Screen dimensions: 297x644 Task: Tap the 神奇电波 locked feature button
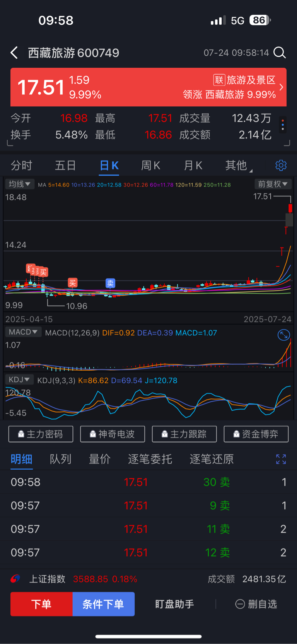[x=113, y=434]
